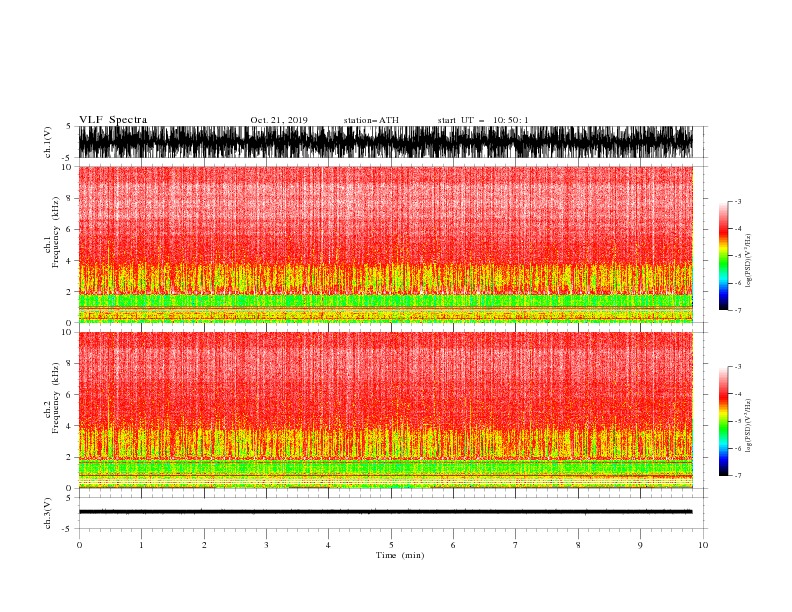Click the "station=ATH" label
Screen dimensions: 792x612
[x=371, y=120]
